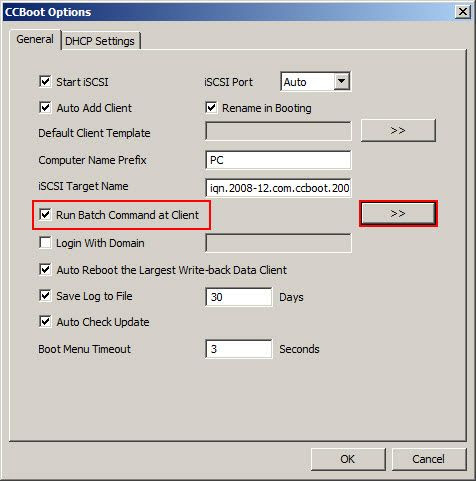The height and width of the screenshot is (481, 476).
Task: Close the CCBoot Options window
Action: (x=463, y=12)
